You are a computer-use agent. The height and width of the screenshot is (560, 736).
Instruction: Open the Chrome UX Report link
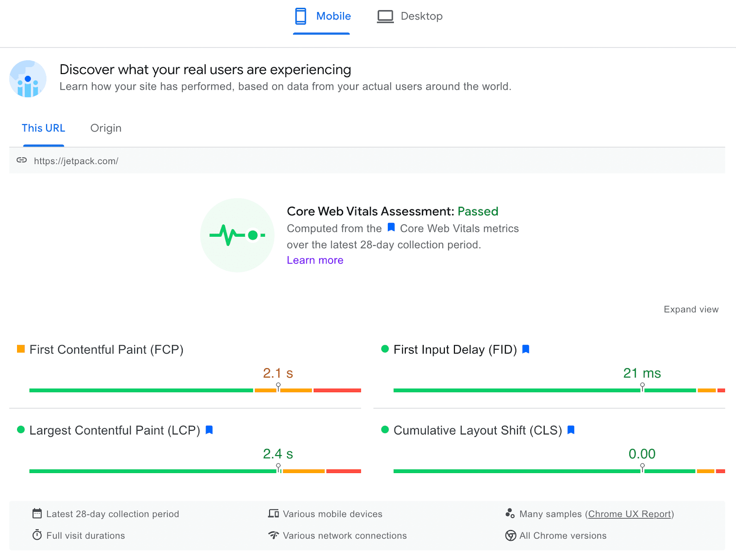point(629,514)
